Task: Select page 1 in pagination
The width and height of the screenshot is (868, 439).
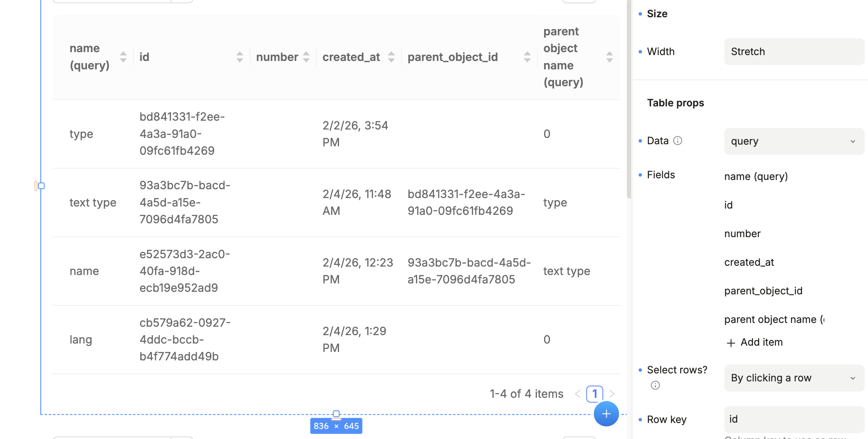Action: [x=594, y=394]
